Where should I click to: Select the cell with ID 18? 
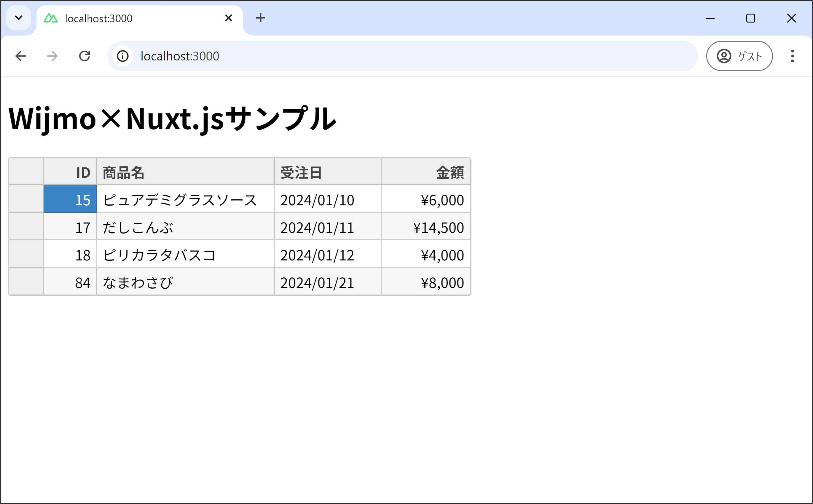[70, 254]
